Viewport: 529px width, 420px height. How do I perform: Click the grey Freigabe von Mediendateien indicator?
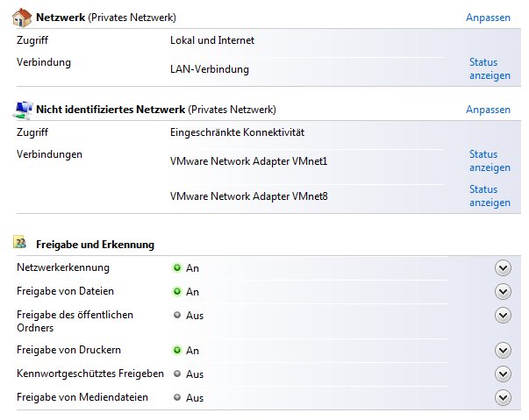(x=176, y=397)
